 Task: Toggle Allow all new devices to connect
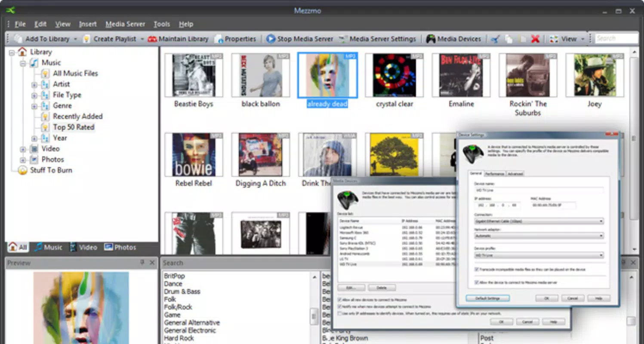pos(339,300)
